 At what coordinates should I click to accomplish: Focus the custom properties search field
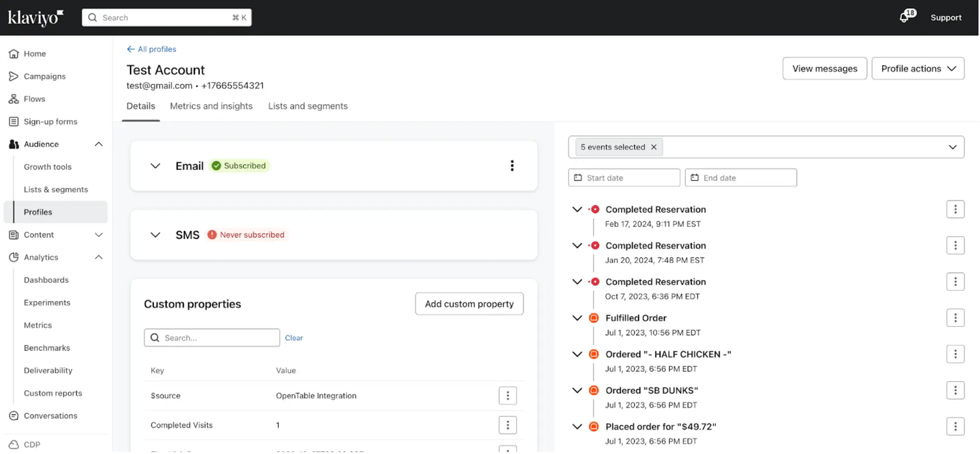point(218,338)
